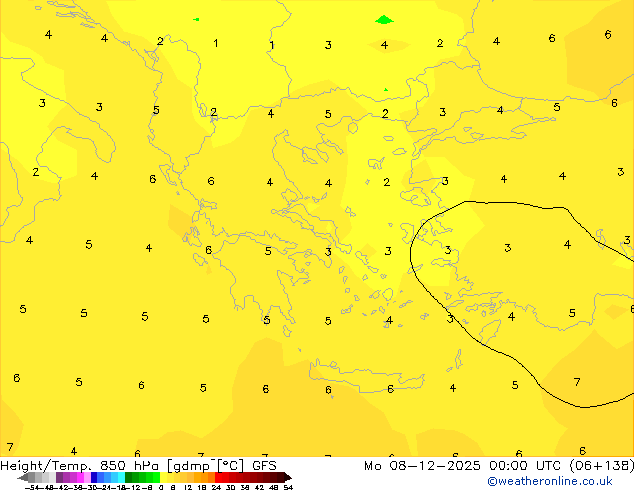The width and height of the screenshot is (634, 490).
Task: Select the magenta segment of the legend
Action: coord(80,478)
